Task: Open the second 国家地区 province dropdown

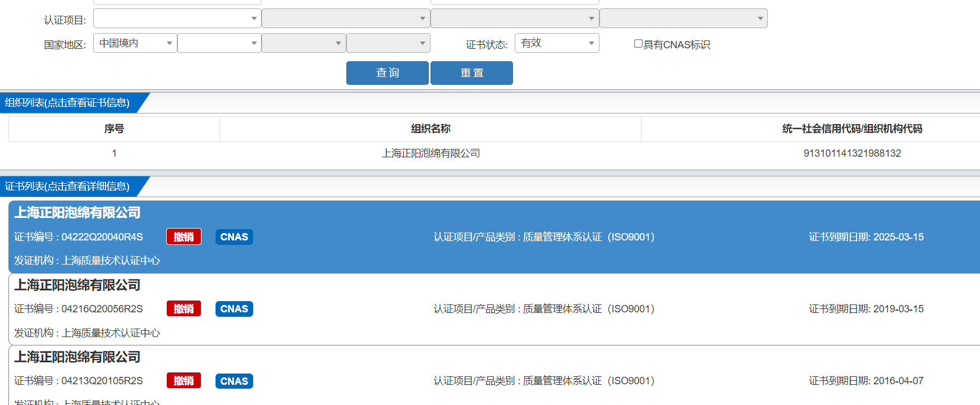Action: click(x=219, y=43)
